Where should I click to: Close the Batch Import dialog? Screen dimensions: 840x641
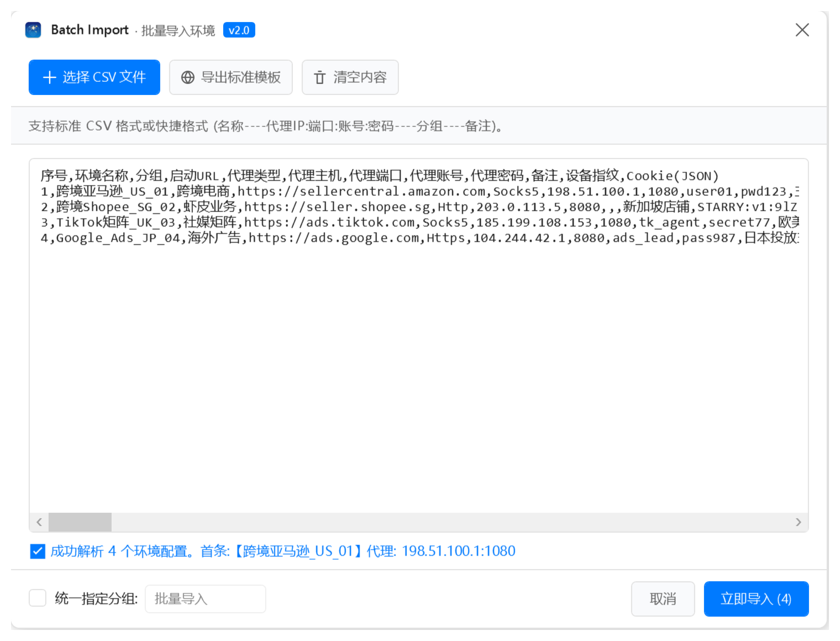click(x=802, y=30)
